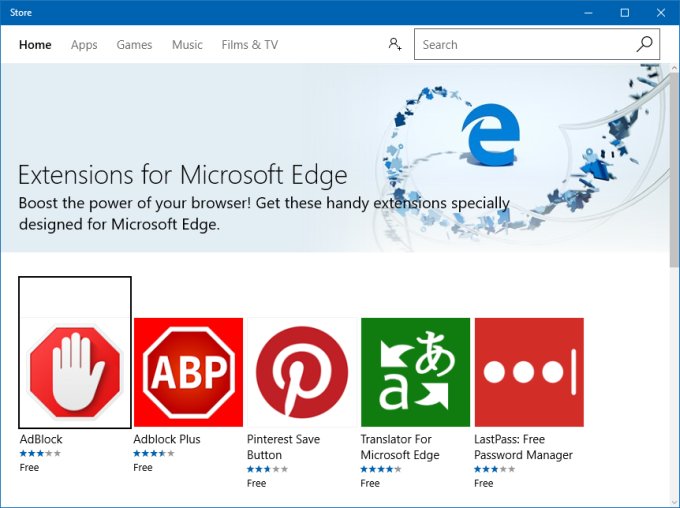Click the LastPass: Free Password Manager title

[523, 447]
